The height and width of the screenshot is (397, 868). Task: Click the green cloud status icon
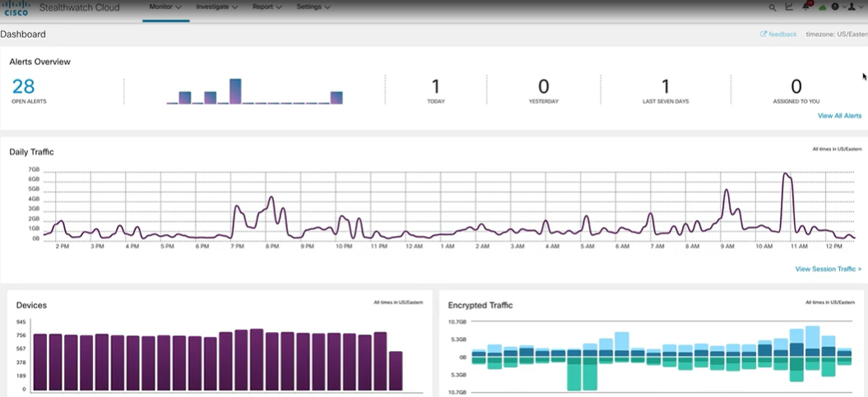coord(823,7)
